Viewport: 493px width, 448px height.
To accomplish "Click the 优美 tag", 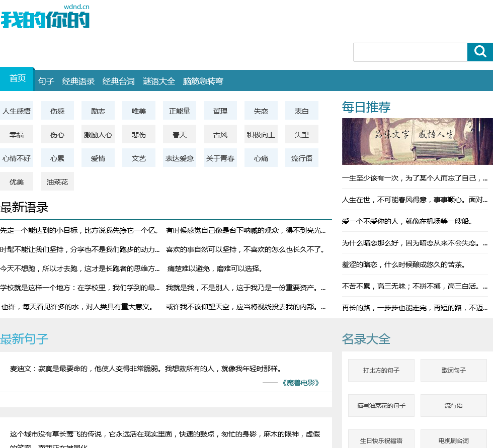I will (x=17, y=182).
